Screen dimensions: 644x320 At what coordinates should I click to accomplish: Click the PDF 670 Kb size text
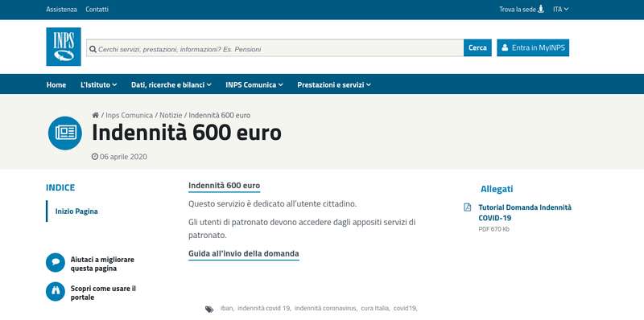coord(493,229)
